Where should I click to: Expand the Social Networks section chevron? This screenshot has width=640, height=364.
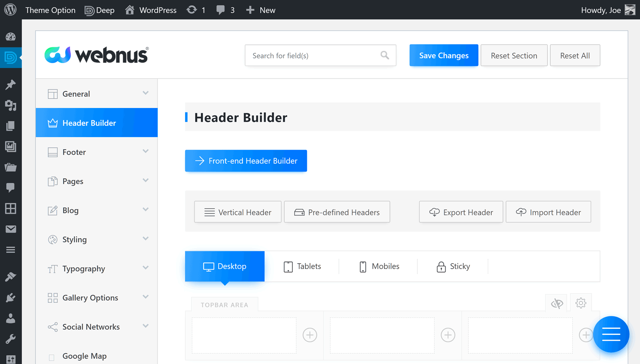coord(146,326)
